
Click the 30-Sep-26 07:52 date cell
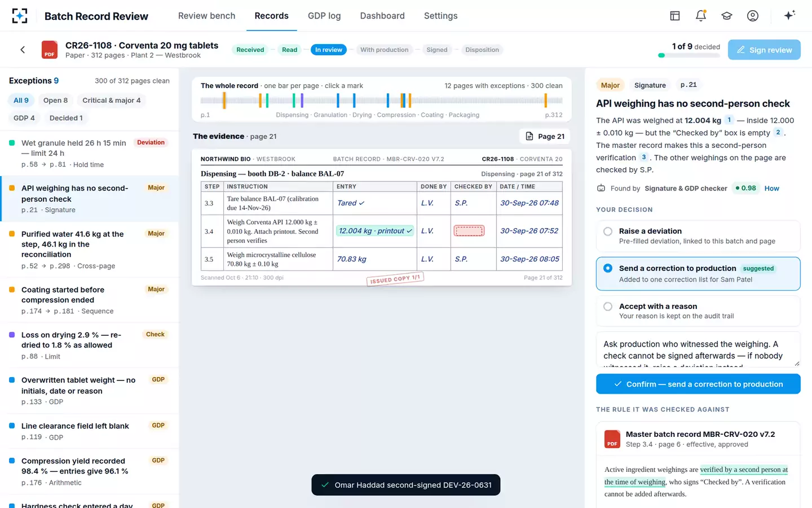(529, 230)
